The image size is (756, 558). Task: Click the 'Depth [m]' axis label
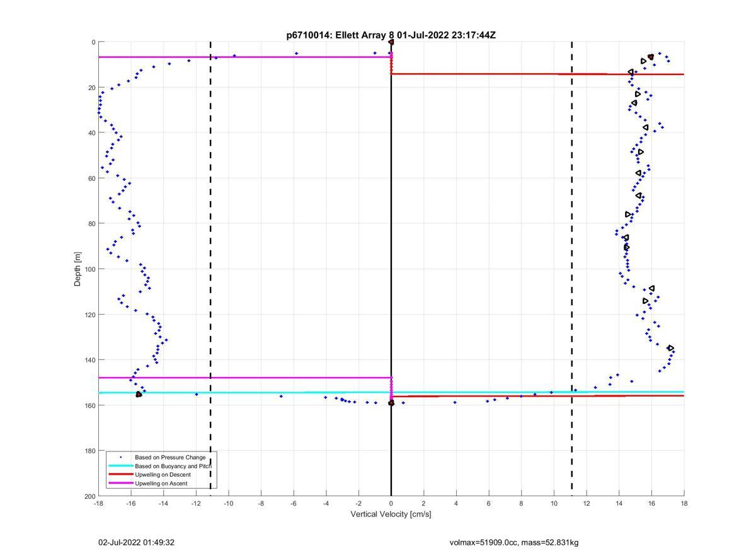coord(78,269)
